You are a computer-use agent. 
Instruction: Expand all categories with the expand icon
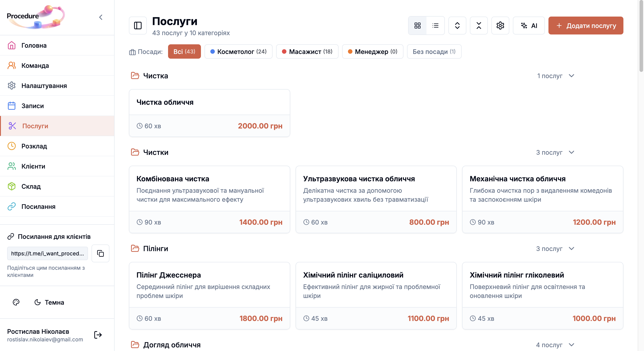(457, 25)
